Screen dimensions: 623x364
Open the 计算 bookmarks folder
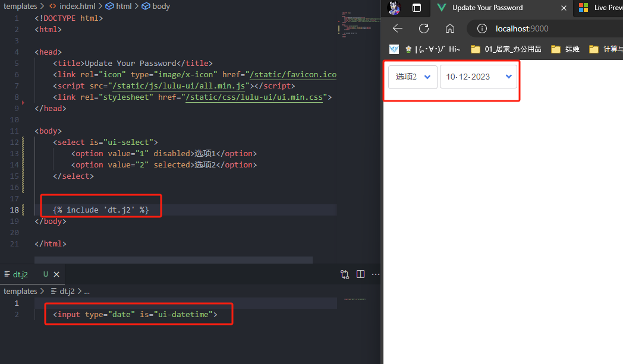(606, 49)
